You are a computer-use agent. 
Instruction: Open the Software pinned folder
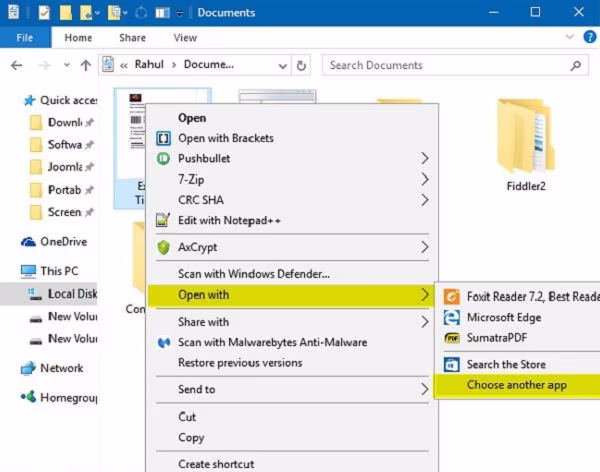[62, 145]
